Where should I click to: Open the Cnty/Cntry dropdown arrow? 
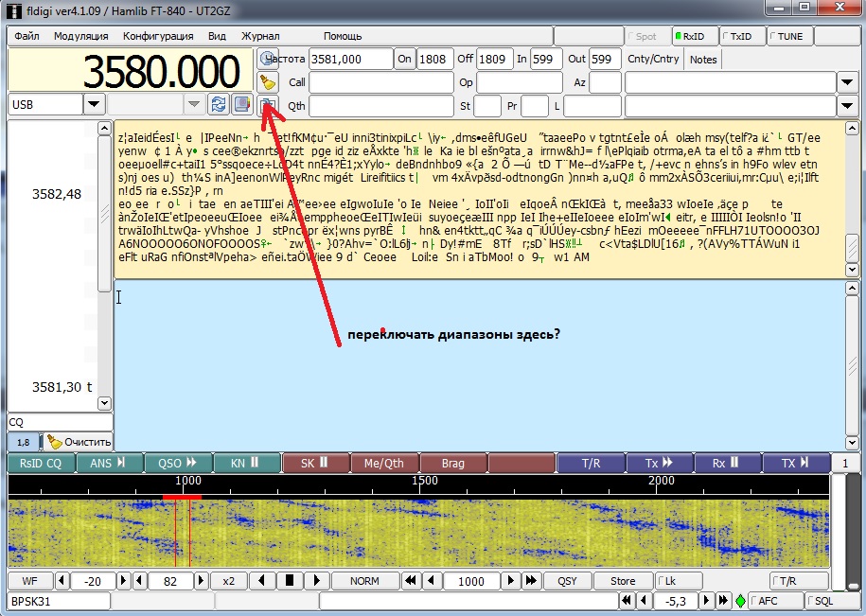[x=848, y=82]
